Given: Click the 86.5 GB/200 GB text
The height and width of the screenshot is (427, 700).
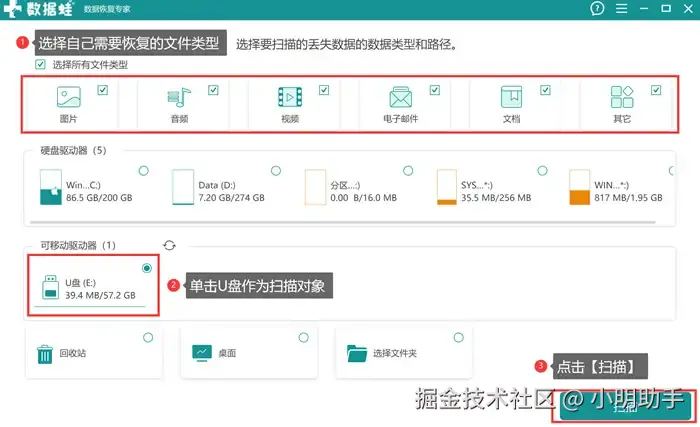Looking at the screenshot, I should tap(99, 197).
